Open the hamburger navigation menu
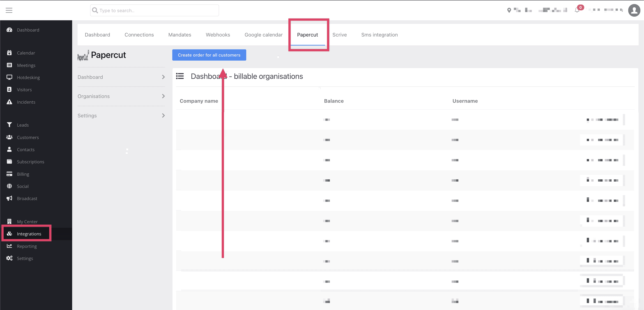Image resolution: width=644 pixels, height=310 pixels. 9,10
